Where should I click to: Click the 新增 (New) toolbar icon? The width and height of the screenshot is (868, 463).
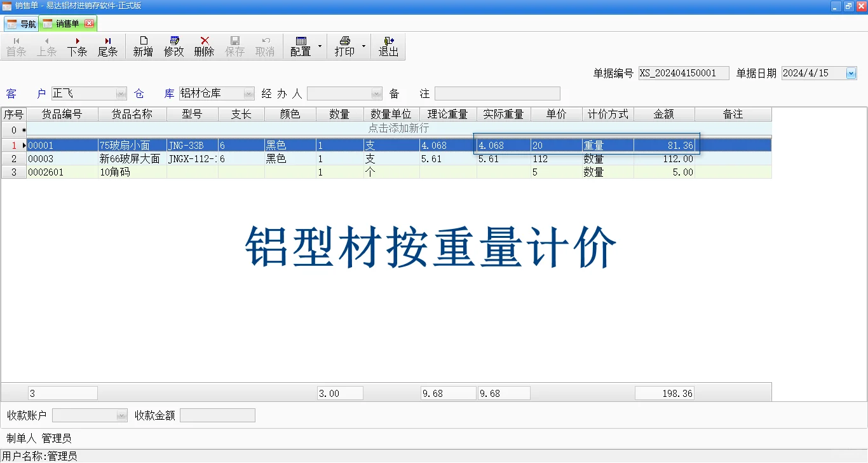point(143,46)
